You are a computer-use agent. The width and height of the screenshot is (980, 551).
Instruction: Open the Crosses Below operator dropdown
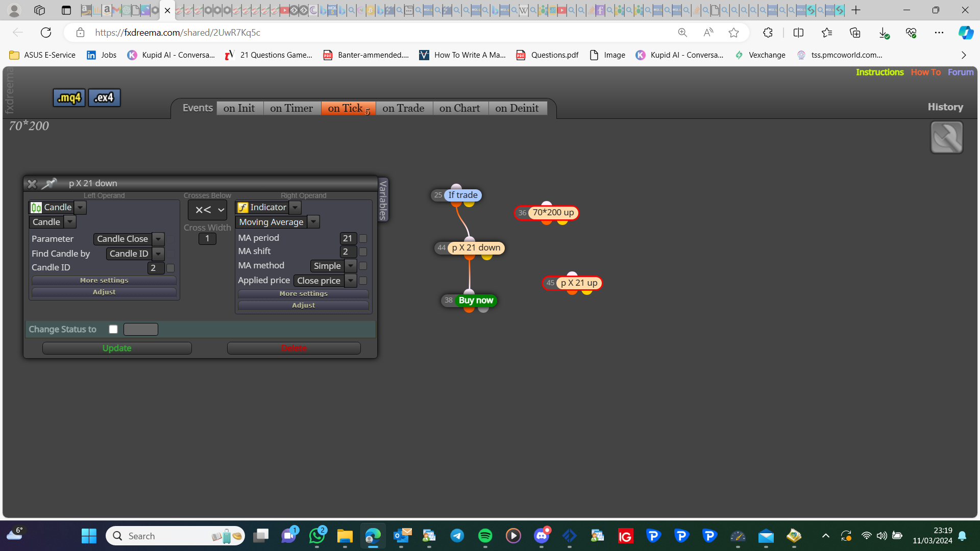(x=207, y=210)
